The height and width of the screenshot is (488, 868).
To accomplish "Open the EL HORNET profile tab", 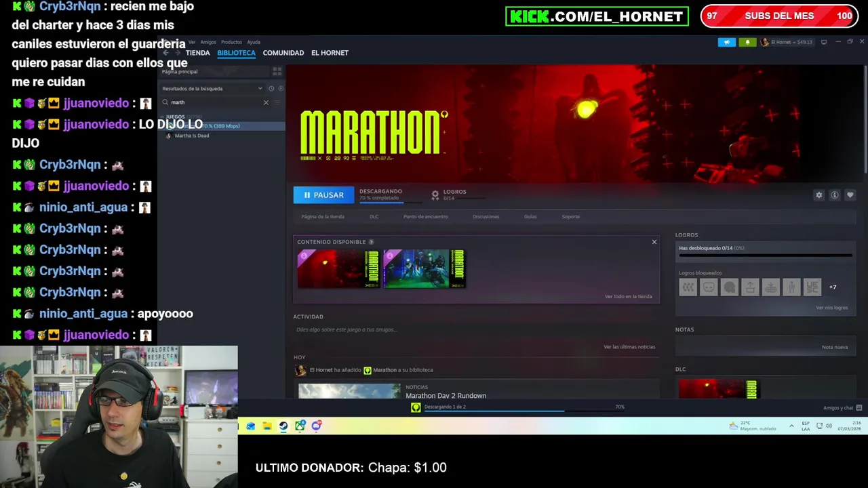I will tap(330, 53).
